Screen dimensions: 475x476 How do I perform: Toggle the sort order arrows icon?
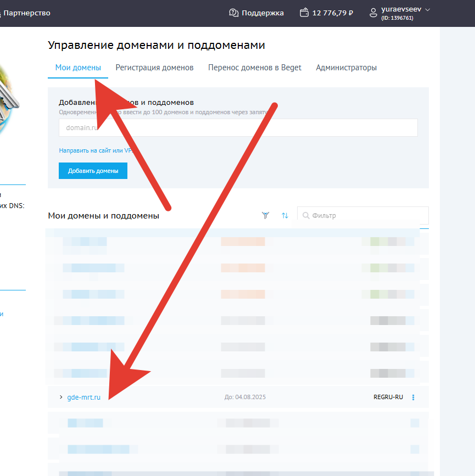pos(284,216)
